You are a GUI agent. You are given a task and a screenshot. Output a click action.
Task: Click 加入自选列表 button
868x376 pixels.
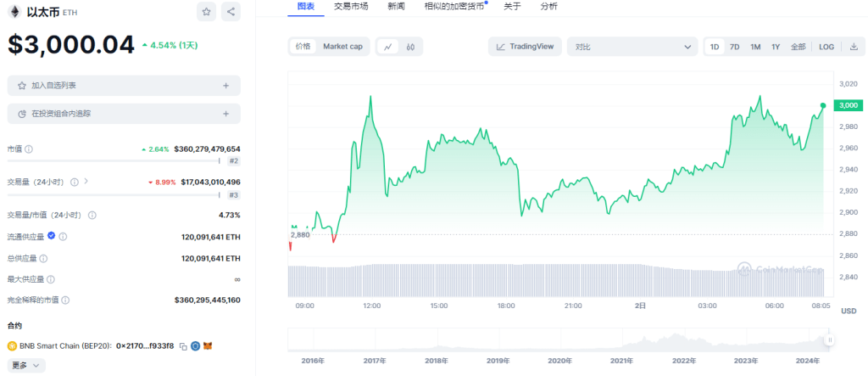(x=124, y=86)
